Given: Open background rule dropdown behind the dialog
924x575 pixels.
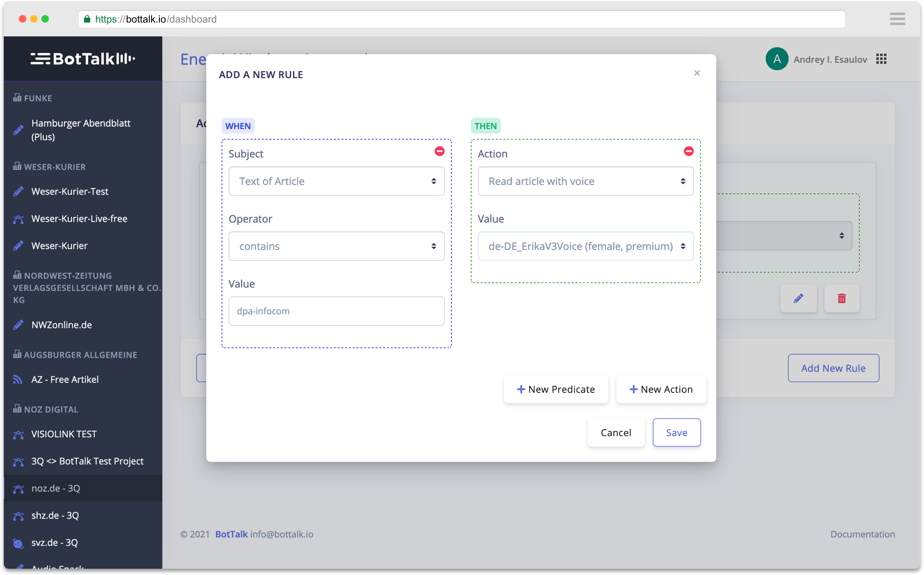Looking at the screenshot, I should point(784,235).
